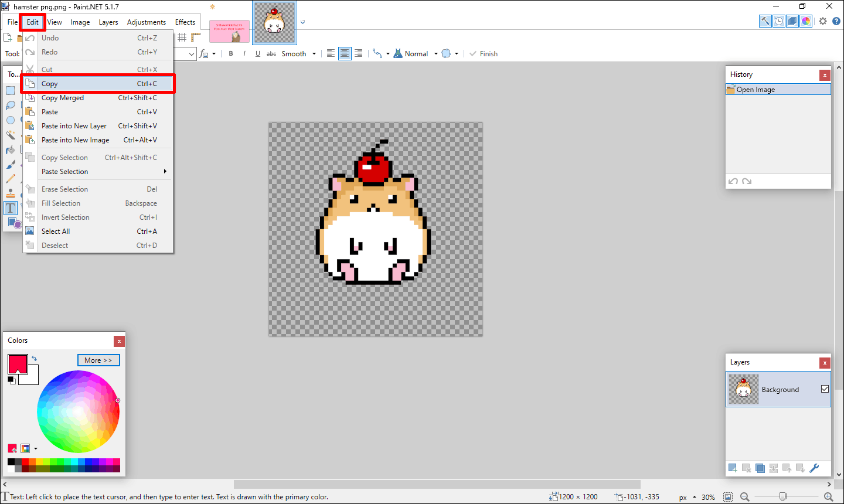
Task: Choose Copy Merged from Edit menu
Action: [98, 98]
